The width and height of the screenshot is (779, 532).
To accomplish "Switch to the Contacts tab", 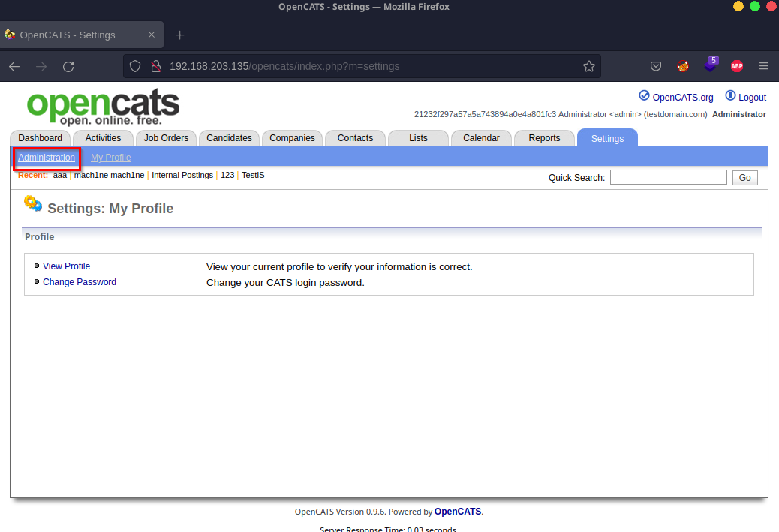I will click(x=355, y=138).
